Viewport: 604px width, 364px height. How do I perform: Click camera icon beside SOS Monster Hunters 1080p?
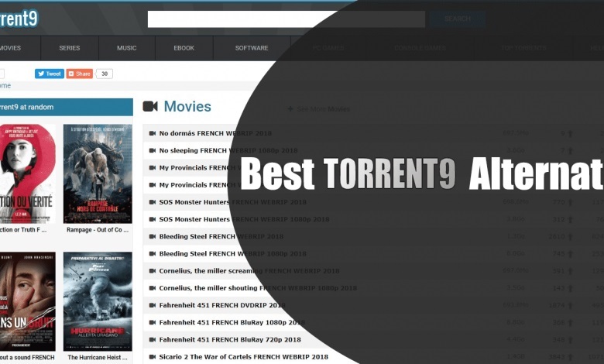(x=153, y=219)
